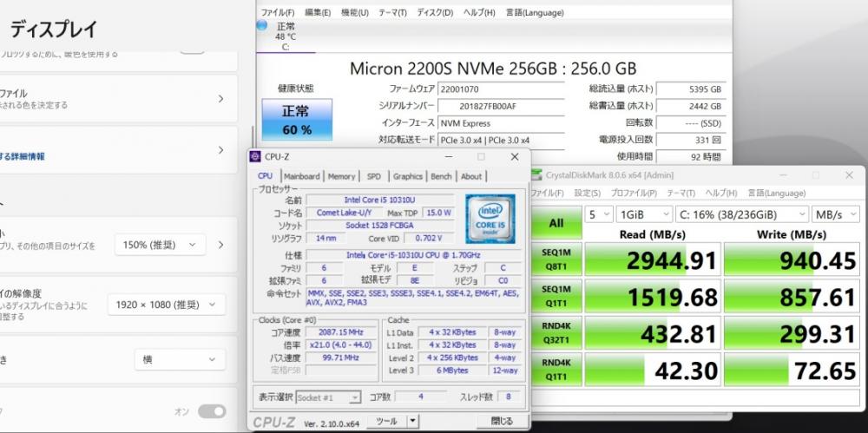This screenshot has width=868, height=433.
Task: Open the 横 orientation dropdown
Action: (x=180, y=359)
